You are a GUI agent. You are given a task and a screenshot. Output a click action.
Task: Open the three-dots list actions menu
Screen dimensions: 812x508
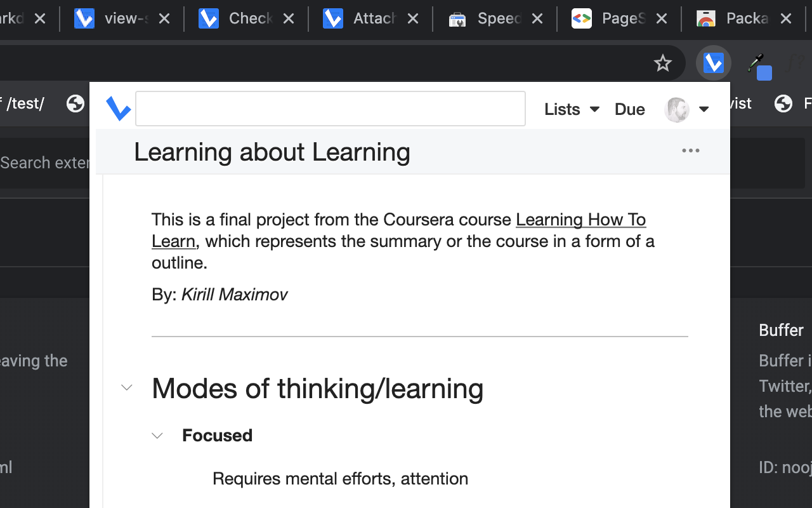pyautogui.click(x=690, y=151)
